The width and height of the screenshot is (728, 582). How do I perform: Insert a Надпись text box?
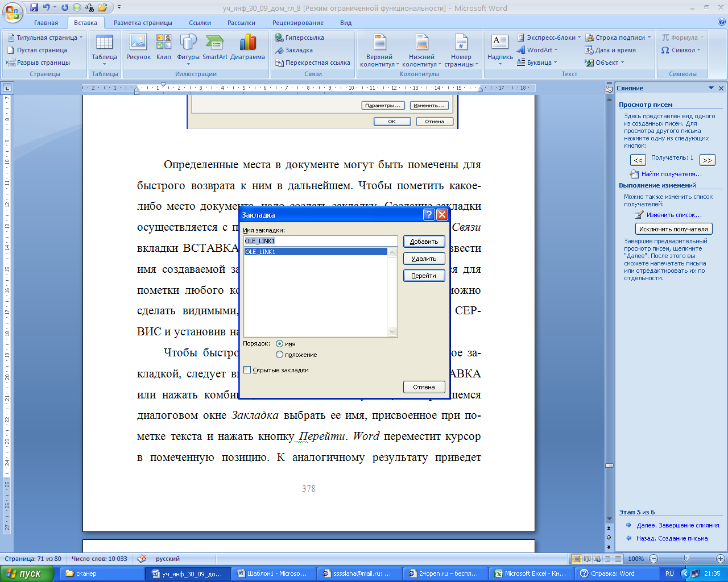click(x=500, y=50)
